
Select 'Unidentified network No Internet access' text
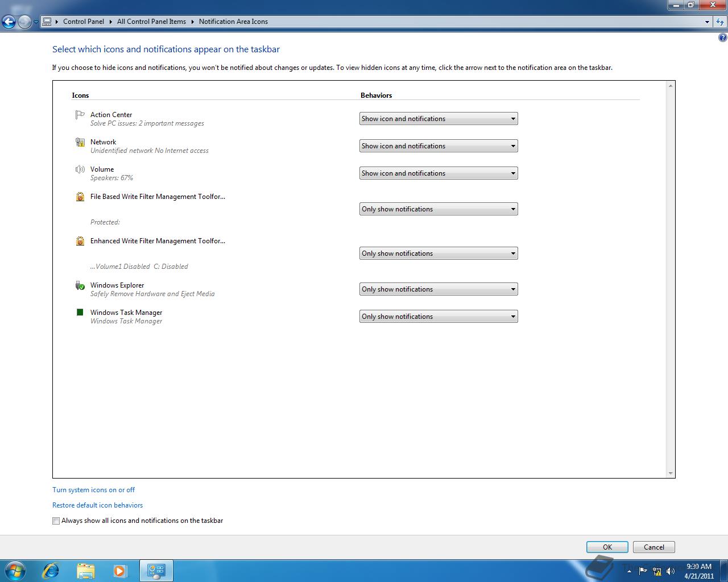150,151
